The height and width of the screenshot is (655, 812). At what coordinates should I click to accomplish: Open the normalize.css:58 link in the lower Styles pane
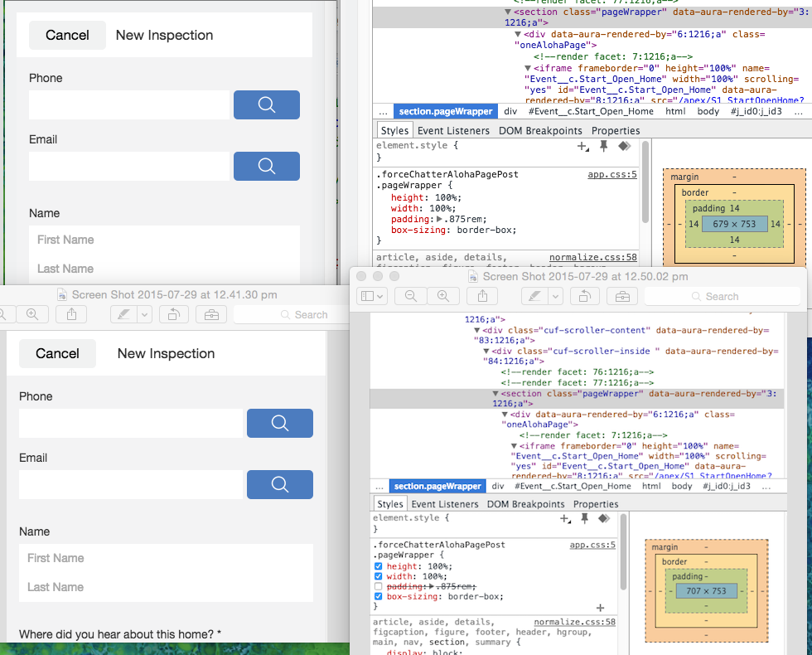click(x=574, y=622)
